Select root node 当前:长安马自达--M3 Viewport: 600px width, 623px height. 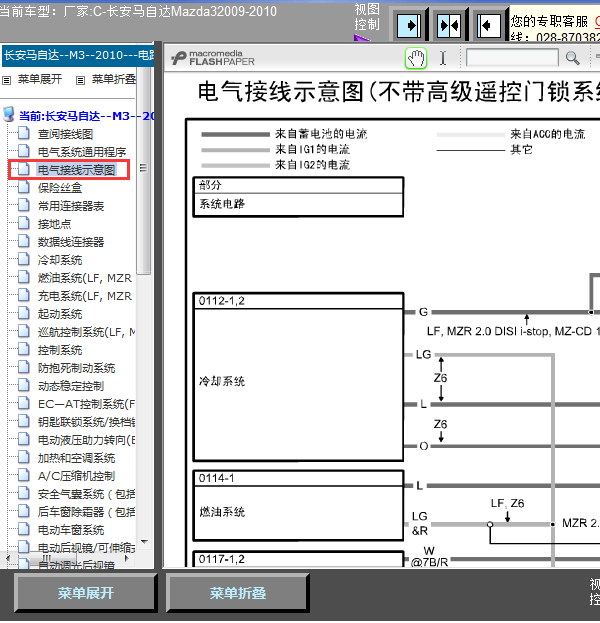point(86,116)
